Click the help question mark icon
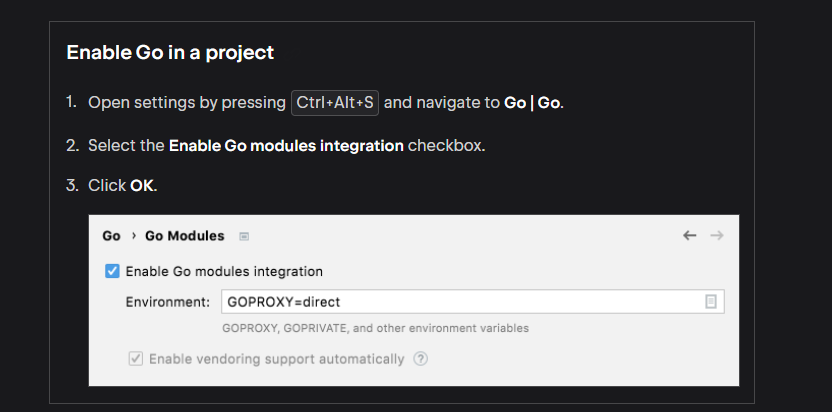The width and height of the screenshot is (832, 412). point(421,359)
